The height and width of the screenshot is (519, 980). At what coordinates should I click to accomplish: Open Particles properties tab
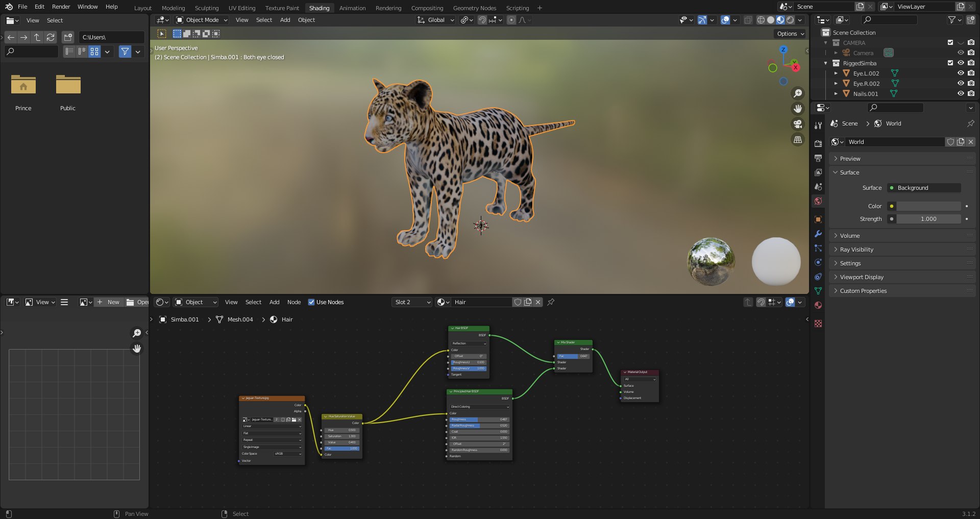[x=818, y=248]
